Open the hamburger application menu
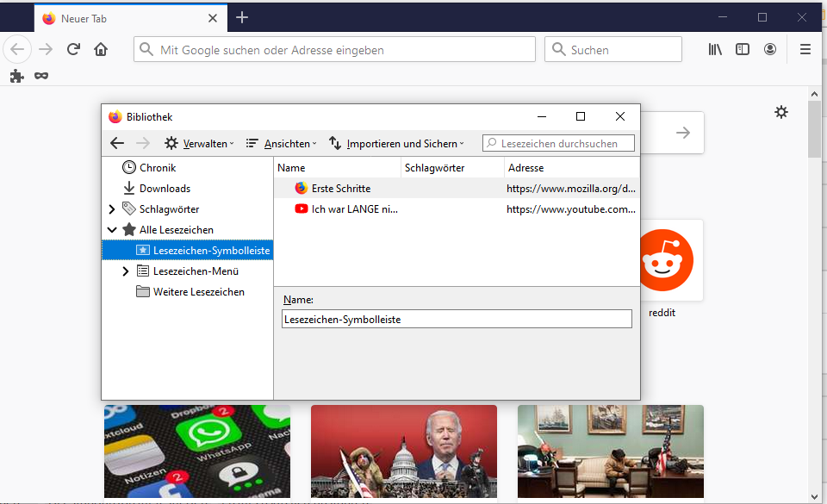This screenshot has width=827, height=504. click(x=805, y=50)
